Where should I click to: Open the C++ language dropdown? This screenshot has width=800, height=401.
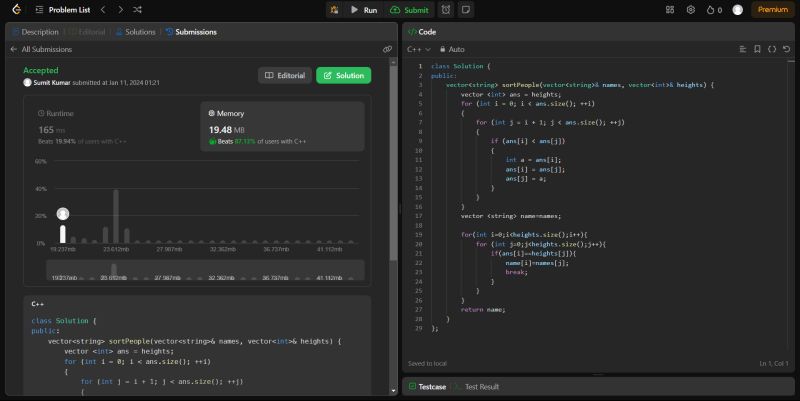[419, 49]
